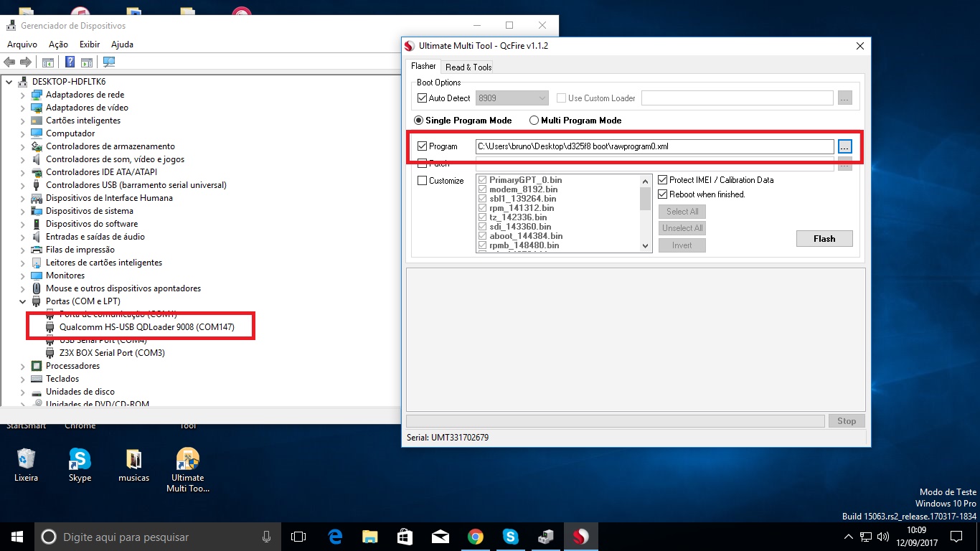Image resolution: width=980 pixels, height=551 pixels.
Task: Click the QcFire taskbar icon
Action: tap(580, 536)
